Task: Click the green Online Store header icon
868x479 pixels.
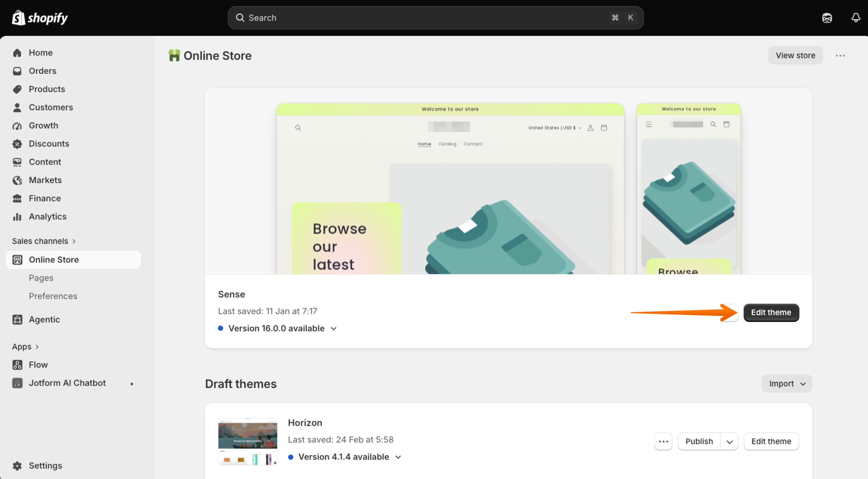Action: point(174,56)
